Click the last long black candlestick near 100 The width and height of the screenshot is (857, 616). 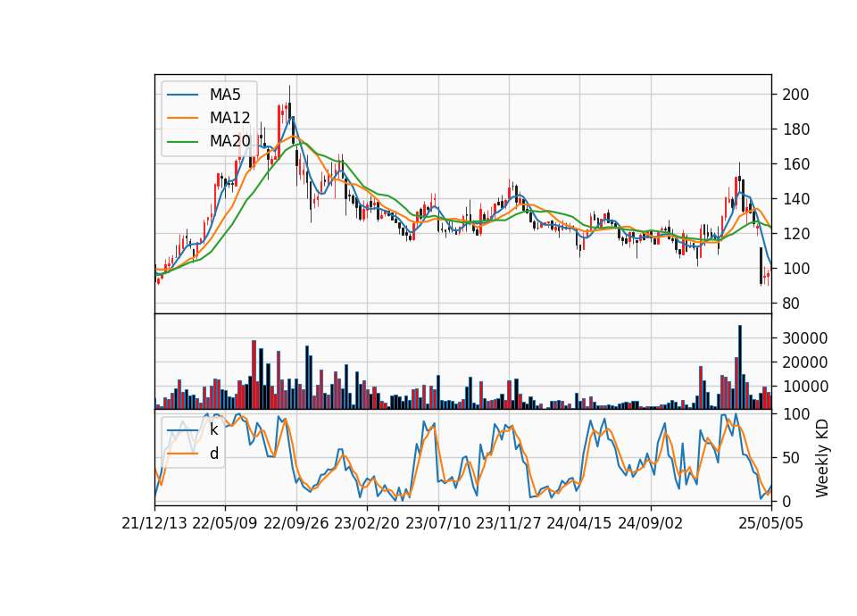761,266
